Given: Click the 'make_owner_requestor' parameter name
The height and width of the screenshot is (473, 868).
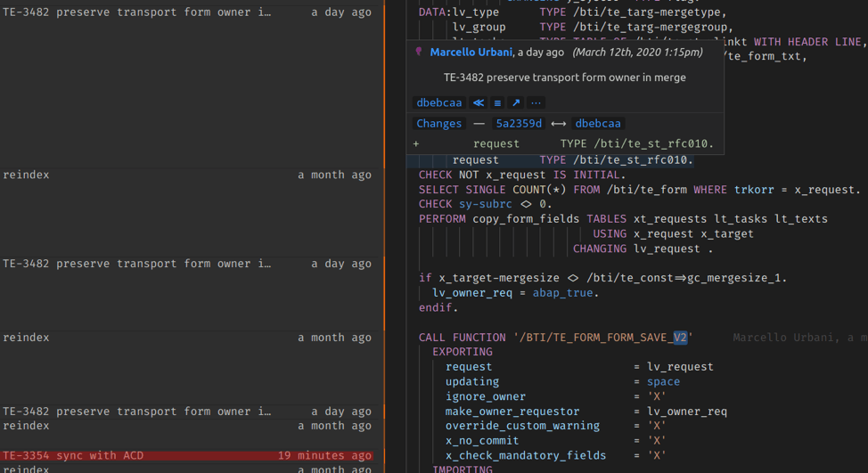Looking at the screenshot, I should click(x=512, y=411).
